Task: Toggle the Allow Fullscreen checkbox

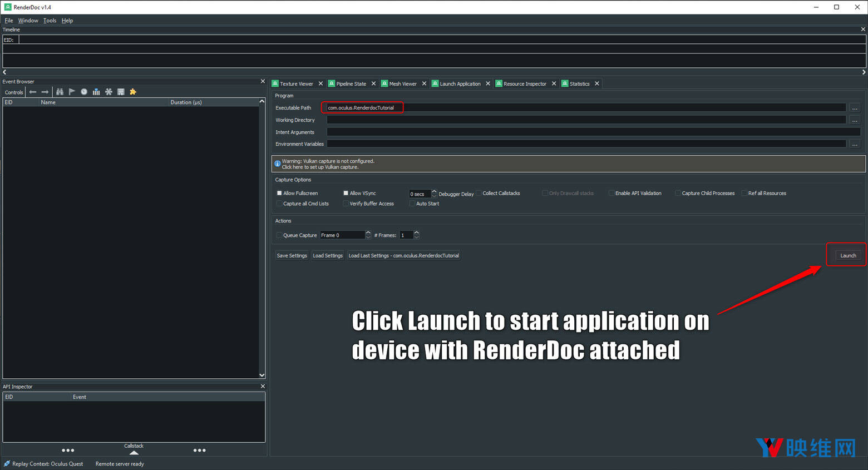Action: [279, 193]
